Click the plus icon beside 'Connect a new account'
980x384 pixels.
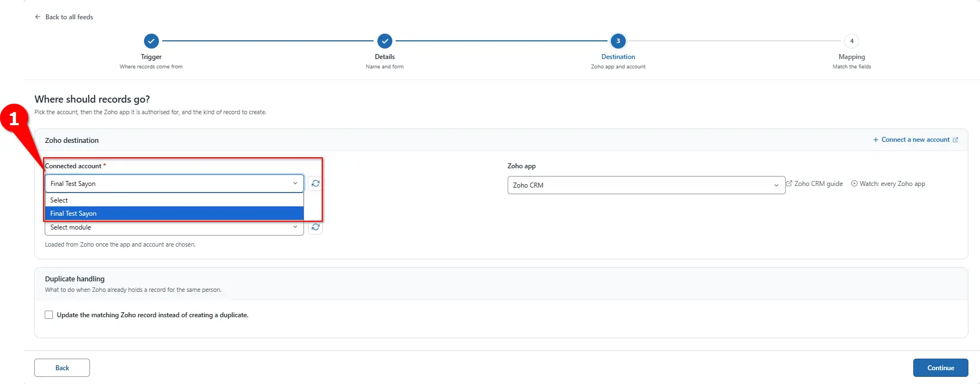click(876, 140)
